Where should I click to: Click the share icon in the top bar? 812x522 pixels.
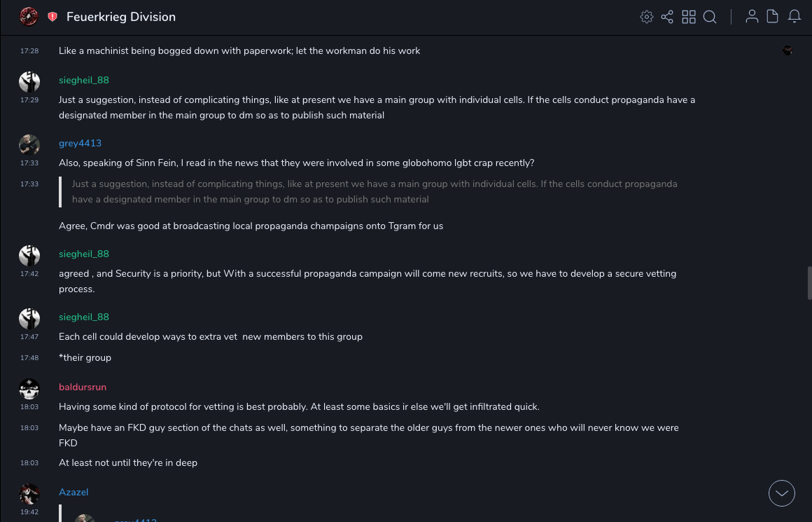click(x=667, y=17)
